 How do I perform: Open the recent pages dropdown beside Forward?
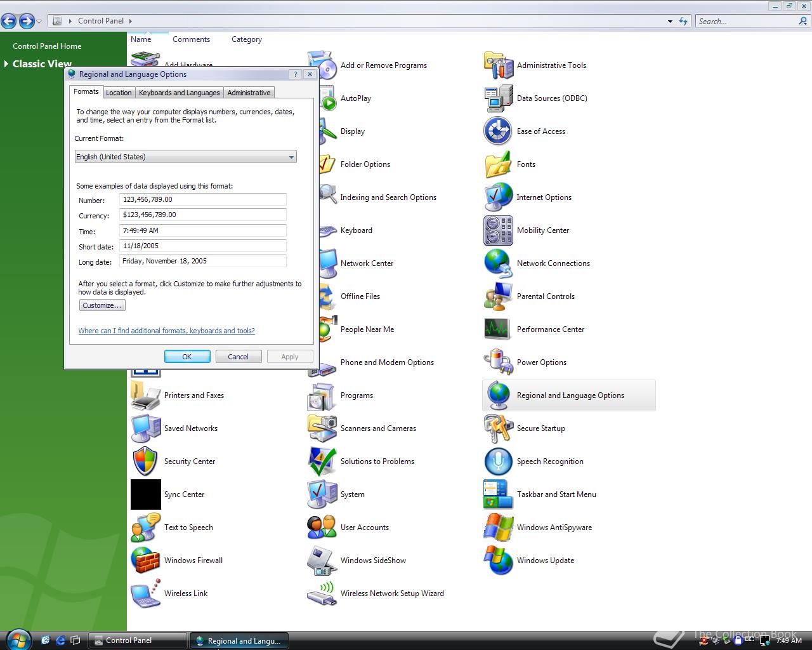39,22
